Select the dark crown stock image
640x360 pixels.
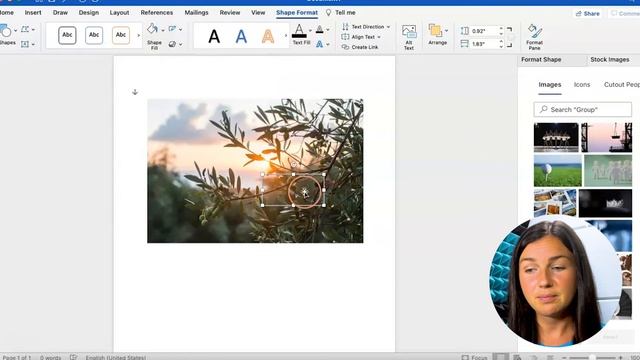click(x=605, y=203)
